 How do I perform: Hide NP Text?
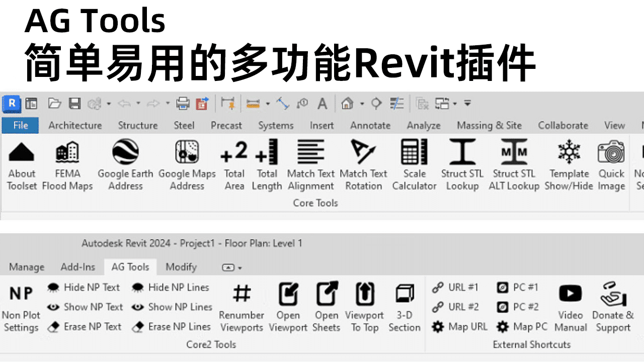pyautogui.click(x=84, y=288)
